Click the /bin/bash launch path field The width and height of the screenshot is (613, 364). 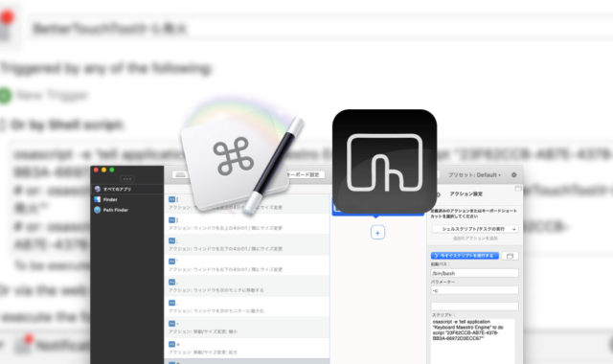tap(475, 273)
